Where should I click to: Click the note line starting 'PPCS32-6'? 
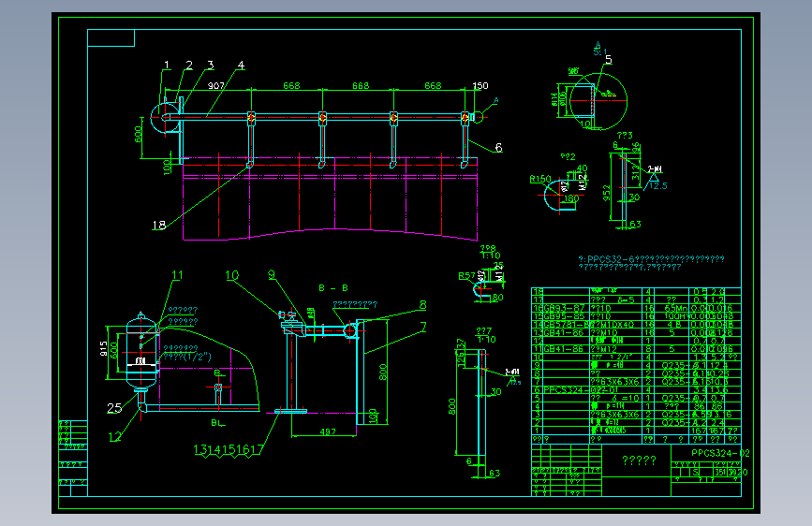click(x=652, y=259)
